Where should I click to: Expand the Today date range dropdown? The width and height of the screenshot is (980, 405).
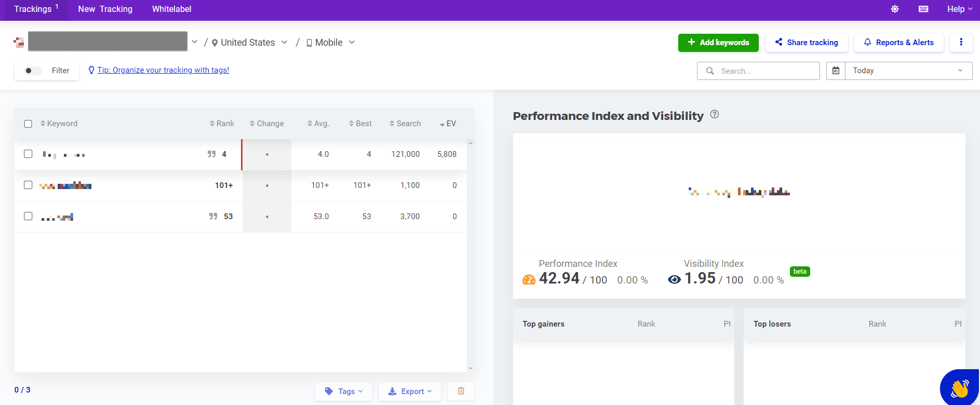[x=908, y=71]
